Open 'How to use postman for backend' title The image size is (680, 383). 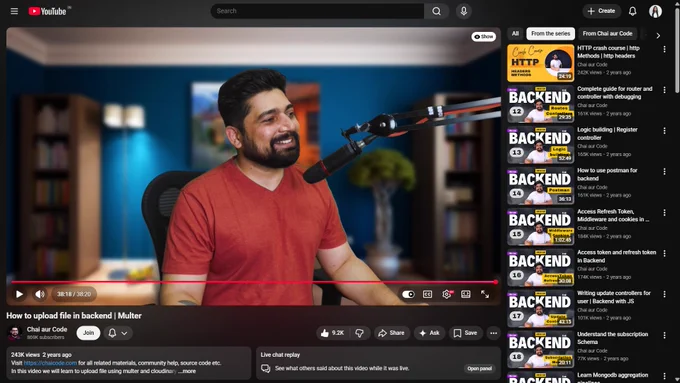[607, 174]
